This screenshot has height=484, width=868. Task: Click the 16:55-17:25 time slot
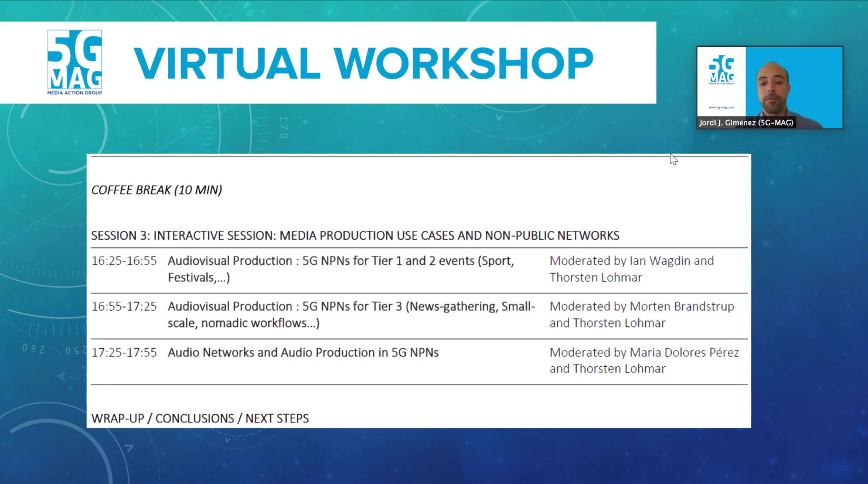(x=124, y=306)
